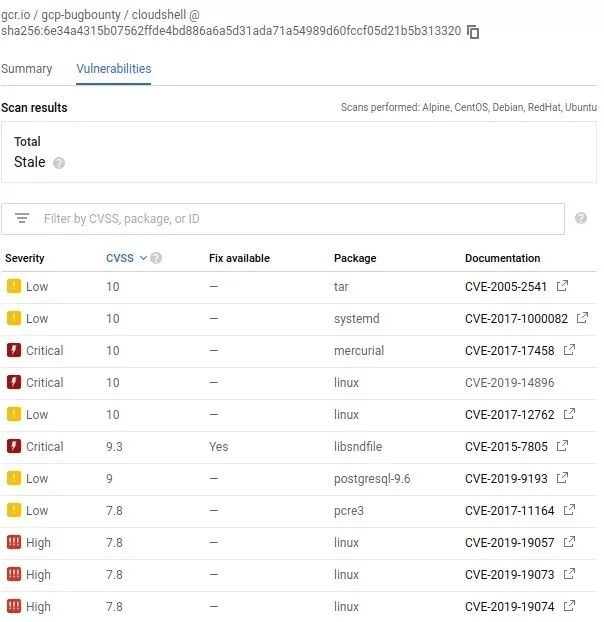Click the Severity column header
The image size is (604, 622).
pos(25,258)
